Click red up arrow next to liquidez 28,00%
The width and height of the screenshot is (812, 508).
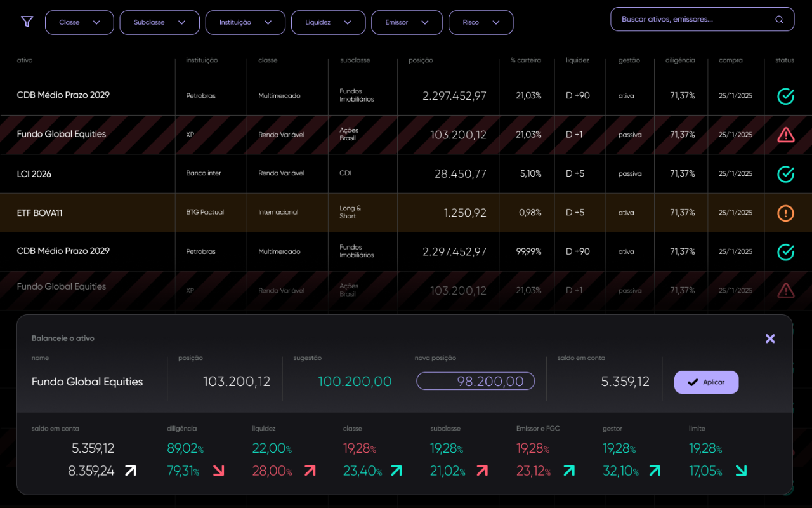click(x=310, y=471)
